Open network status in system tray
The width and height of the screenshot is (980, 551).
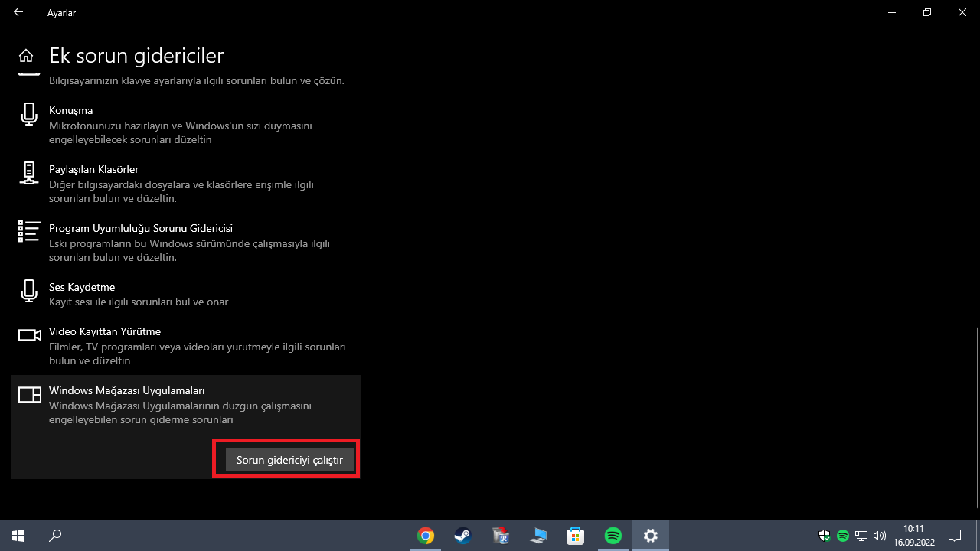point(861,536)
